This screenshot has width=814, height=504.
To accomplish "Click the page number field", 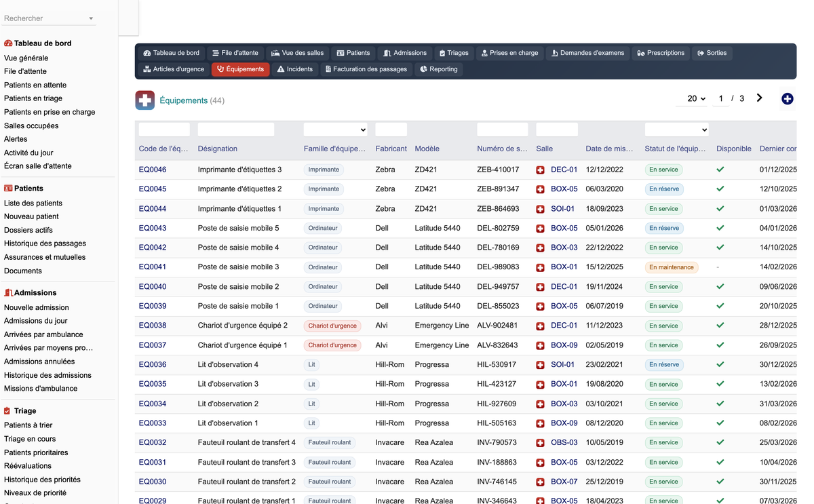I will (x=721, y=98).
